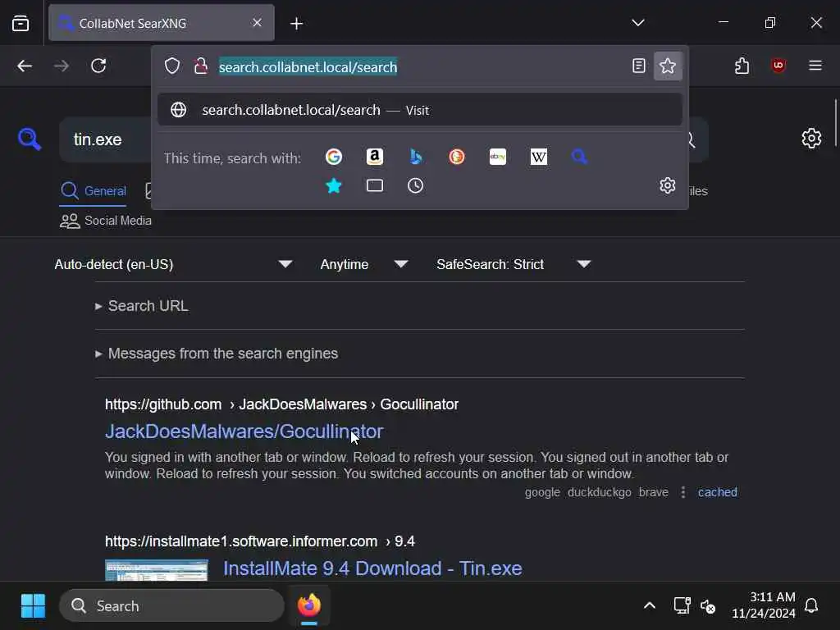The width and height of the screenshot is (840, 630).
Task: Open the extensions puzzle icon
Action: click(x=742, y=66)
